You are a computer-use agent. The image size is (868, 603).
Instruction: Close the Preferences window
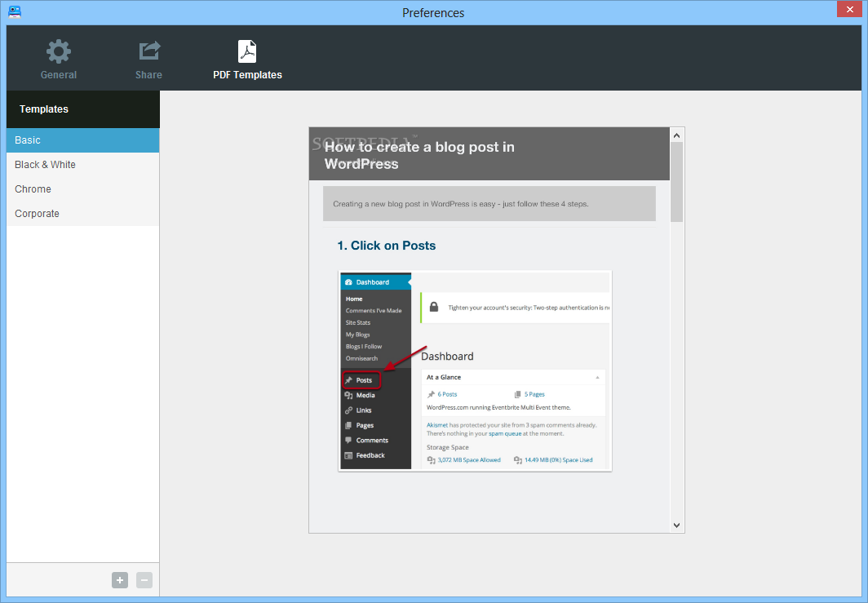click(849, 9)
